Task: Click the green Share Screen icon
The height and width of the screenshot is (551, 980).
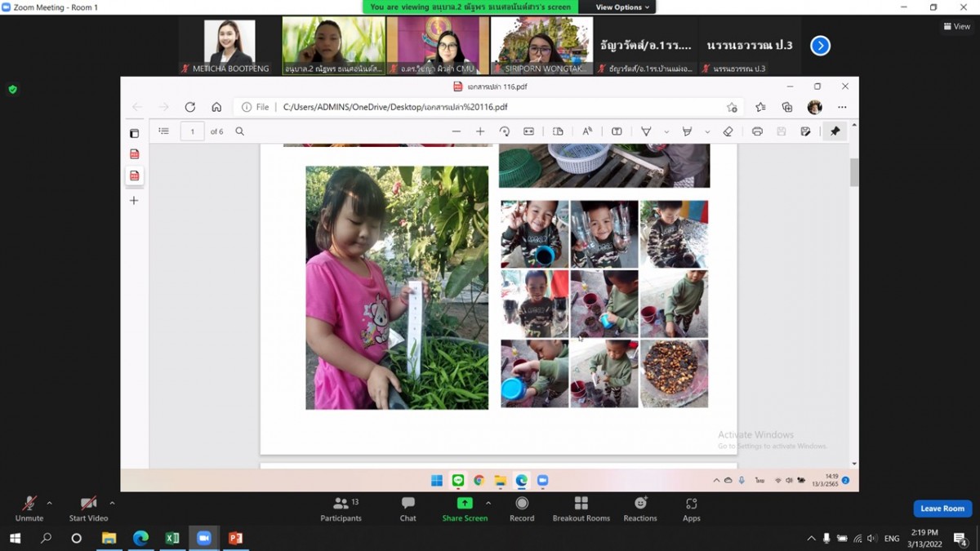Action: pos(464,504)
